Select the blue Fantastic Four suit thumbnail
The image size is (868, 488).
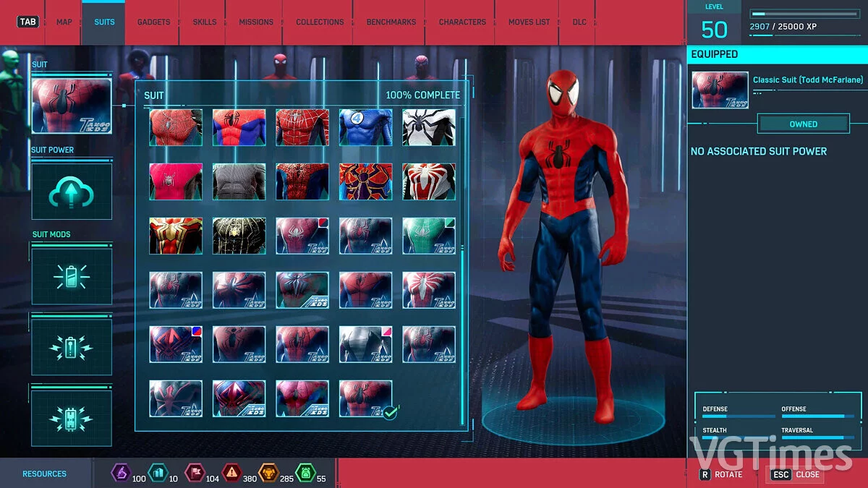(x=365, y=126)
